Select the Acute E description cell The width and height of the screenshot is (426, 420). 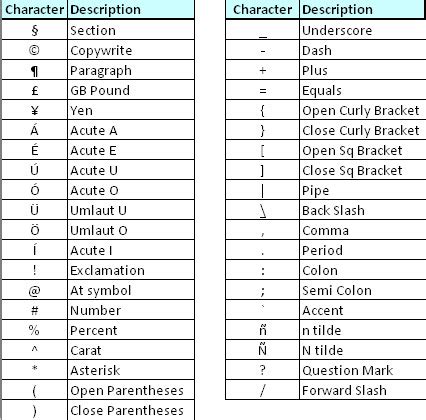tap(131, 150)
